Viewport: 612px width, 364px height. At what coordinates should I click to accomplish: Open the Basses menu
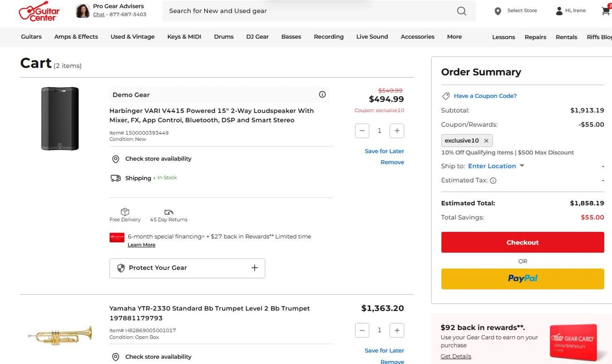[291, 37]
